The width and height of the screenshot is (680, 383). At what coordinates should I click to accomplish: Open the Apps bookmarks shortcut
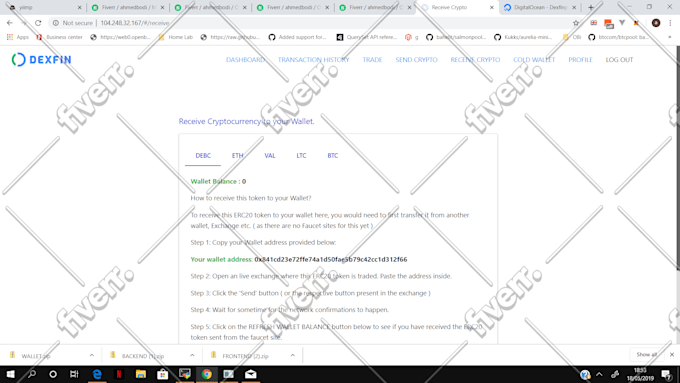18,37
